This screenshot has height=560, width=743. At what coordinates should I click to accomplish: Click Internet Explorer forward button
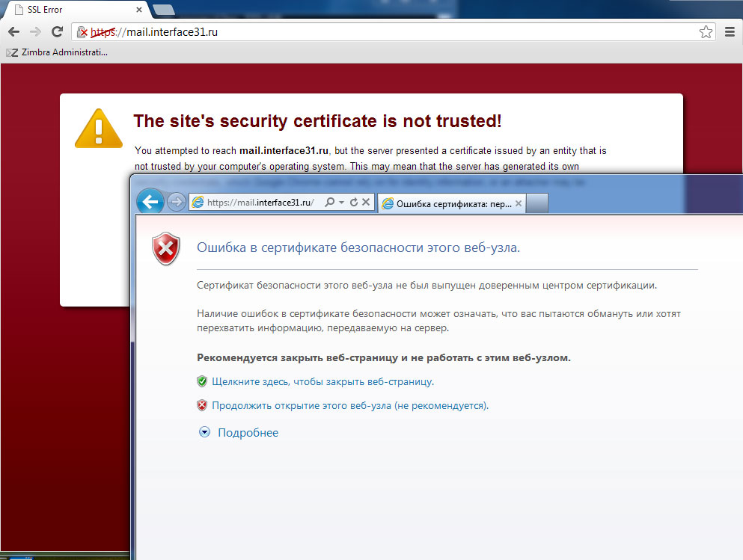point(177,202)
